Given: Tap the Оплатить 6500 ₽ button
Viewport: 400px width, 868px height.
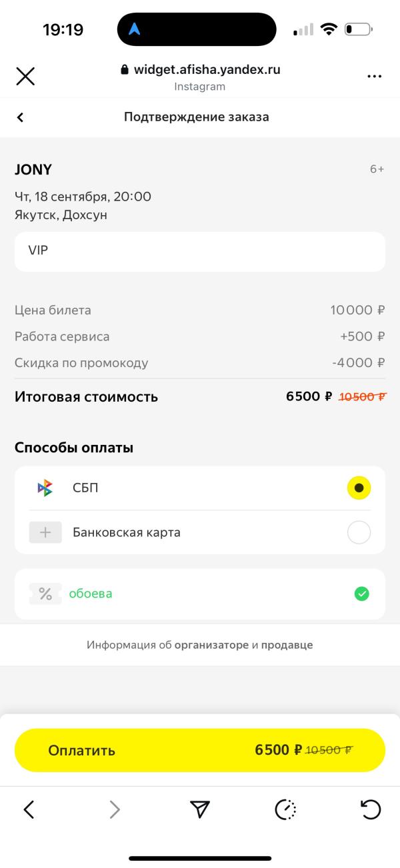Looking at the screenshot, I should pos(200,750).
